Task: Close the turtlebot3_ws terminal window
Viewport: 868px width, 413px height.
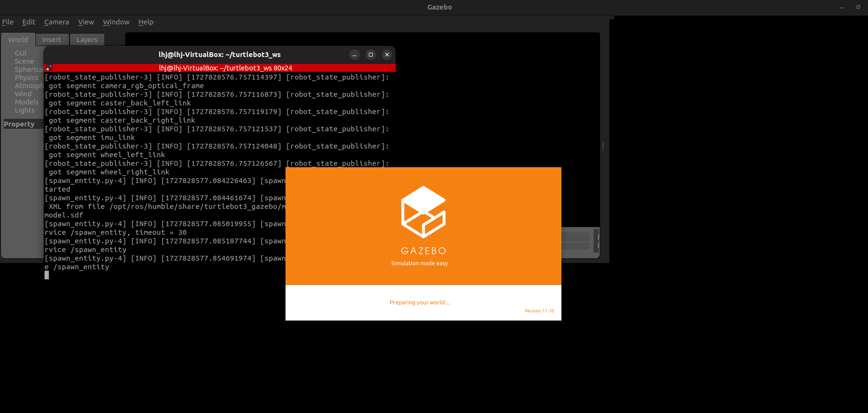Action: pos(387,55)
